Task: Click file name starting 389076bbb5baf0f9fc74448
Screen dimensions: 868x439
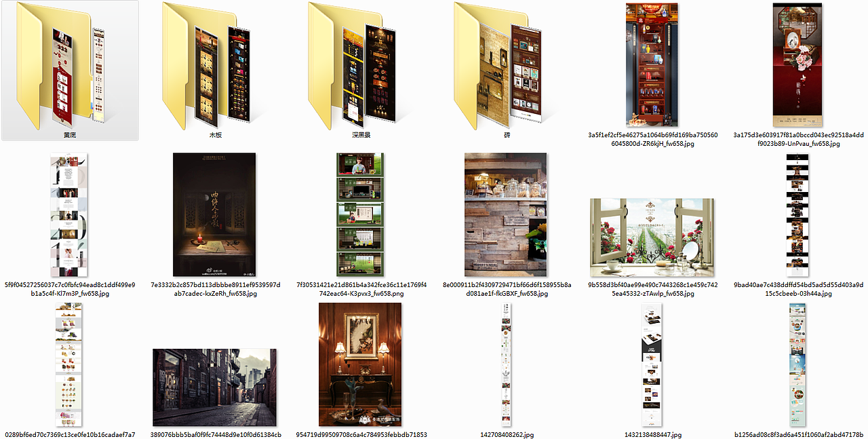Action: tap(216, 434)
